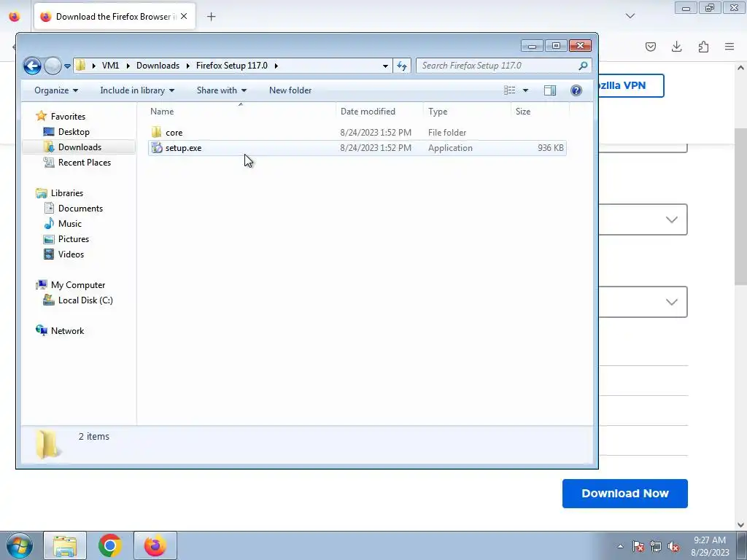
Task: Change your view icon in toolbar
Action: pos(510,90)
